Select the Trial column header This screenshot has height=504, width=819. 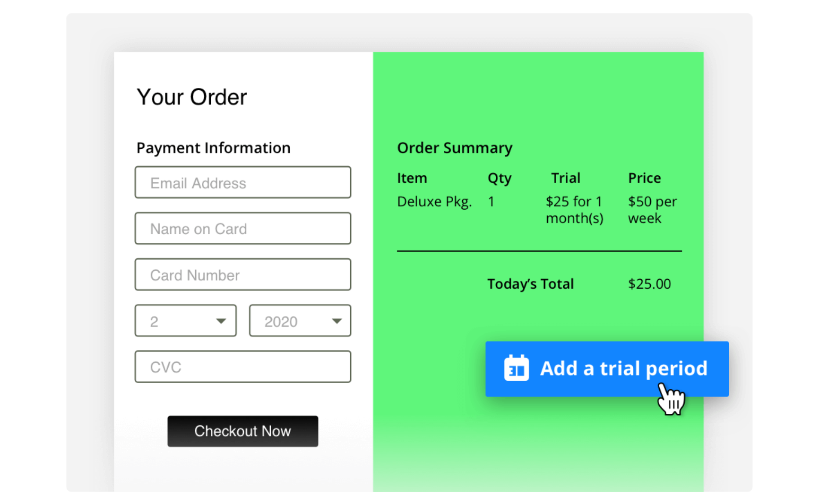pos(565,178)
